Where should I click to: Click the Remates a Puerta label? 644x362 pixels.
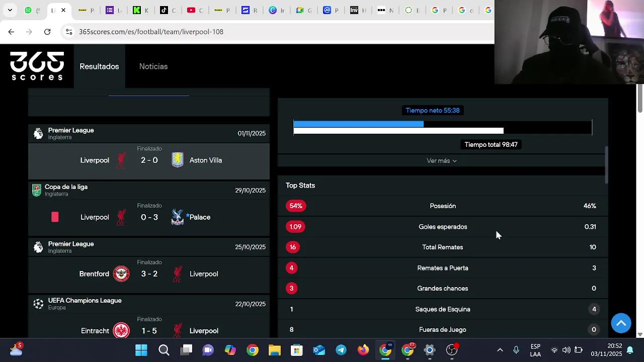(x=443, y=268)
